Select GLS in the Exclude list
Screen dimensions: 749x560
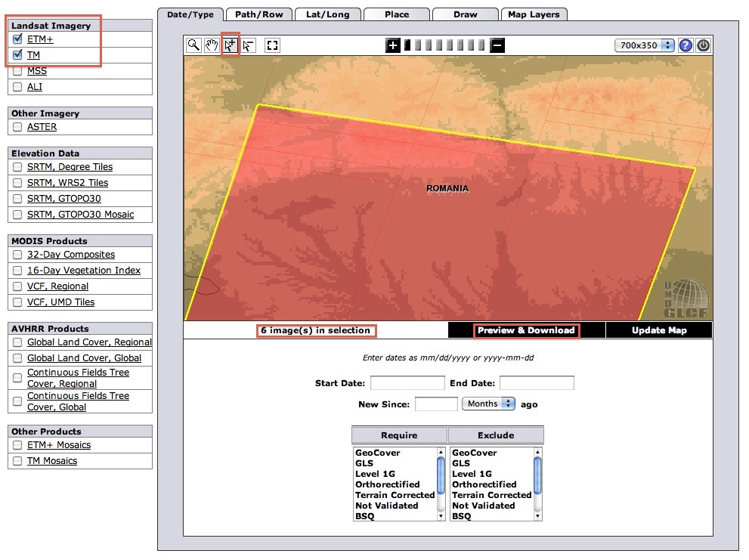[461, 463]
